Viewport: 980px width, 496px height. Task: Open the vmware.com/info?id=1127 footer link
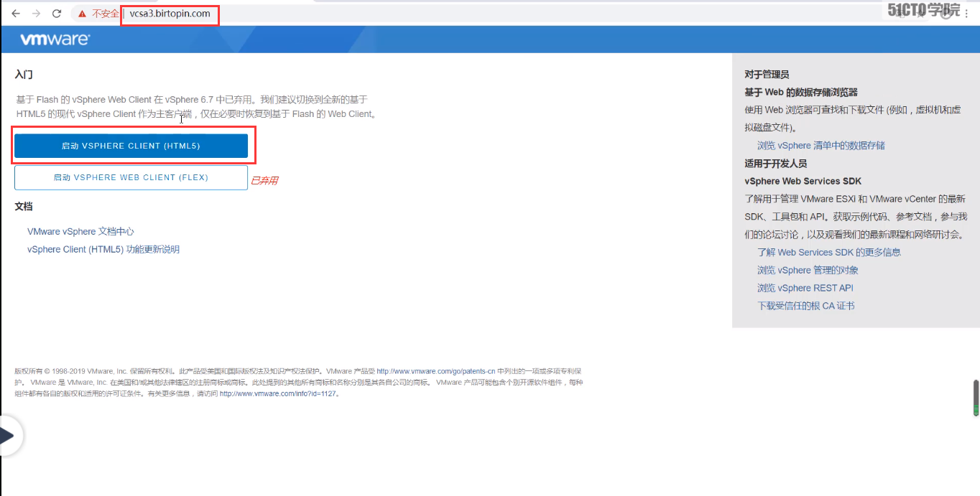click(278, 394)
